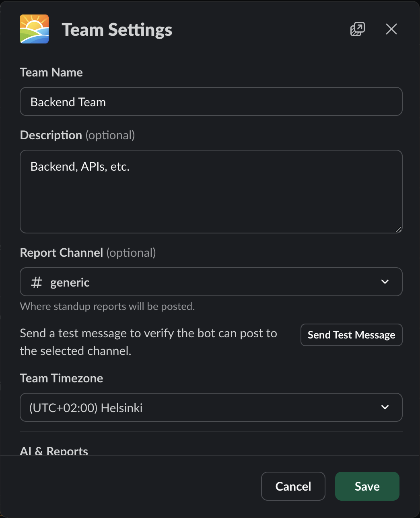The width and height of the screenshot is (420, 518).
Task: Click the Team Settings dialog title
Action: pos(117,30)
